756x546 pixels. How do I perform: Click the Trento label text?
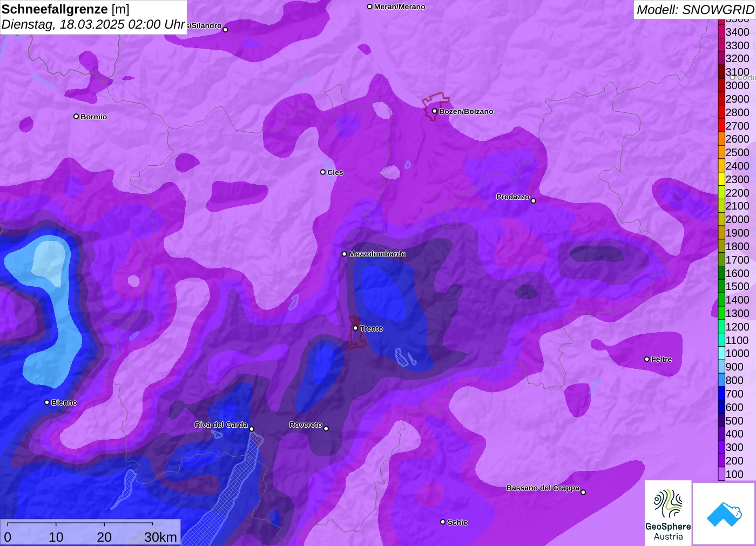(372, 328)
